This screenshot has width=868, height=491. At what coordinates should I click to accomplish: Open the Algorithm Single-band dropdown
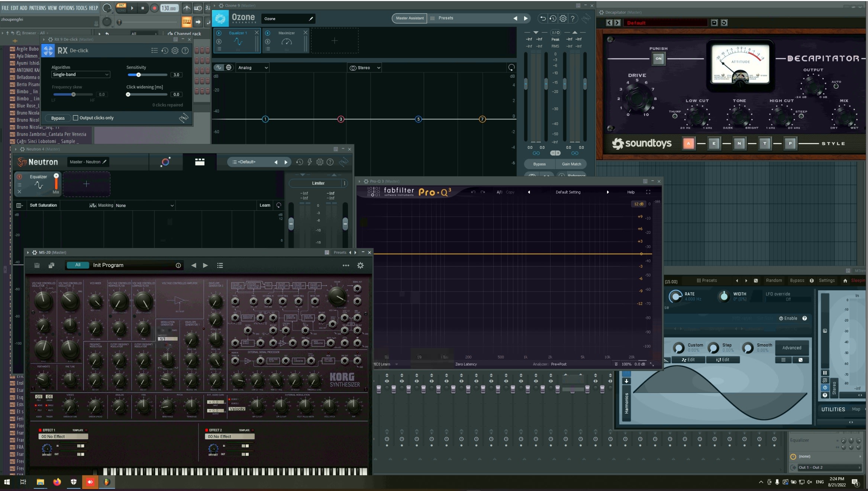[80, 75]
